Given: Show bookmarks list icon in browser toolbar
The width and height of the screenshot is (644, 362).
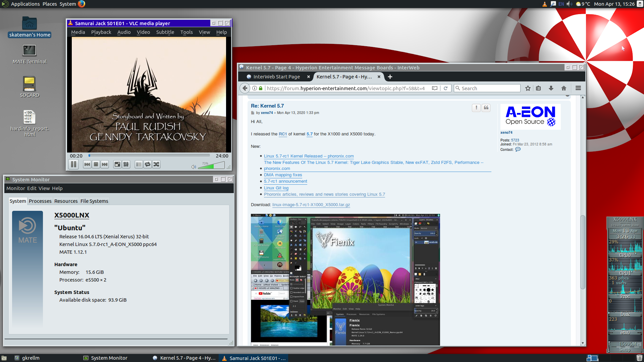Looking at the screenshot, I should 538,88.
